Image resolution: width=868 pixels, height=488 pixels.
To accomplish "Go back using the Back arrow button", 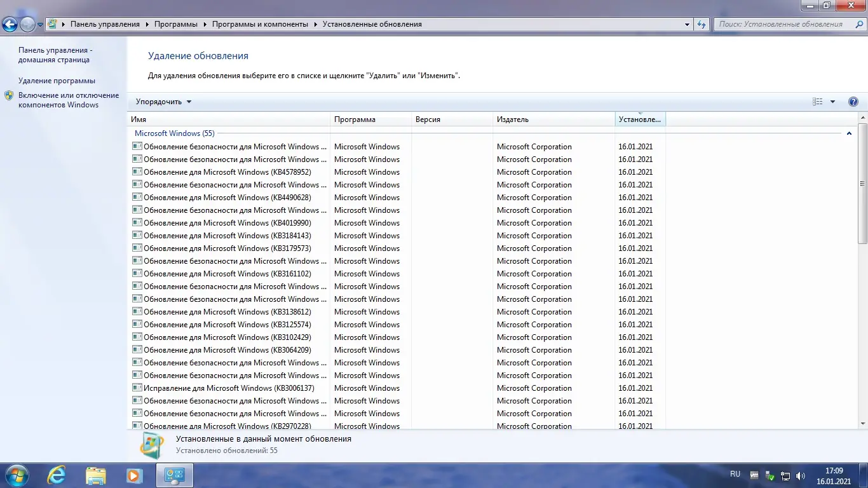I will click(10, 24).
